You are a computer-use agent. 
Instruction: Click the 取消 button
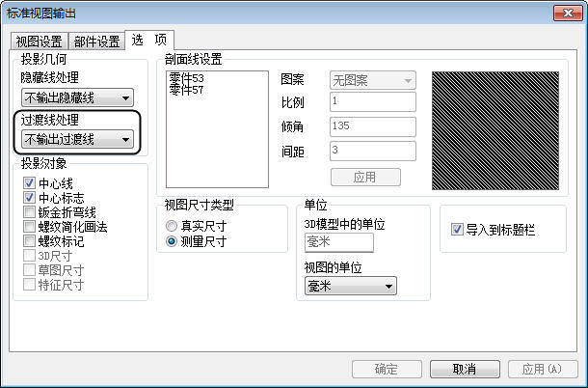pos(465,370)
